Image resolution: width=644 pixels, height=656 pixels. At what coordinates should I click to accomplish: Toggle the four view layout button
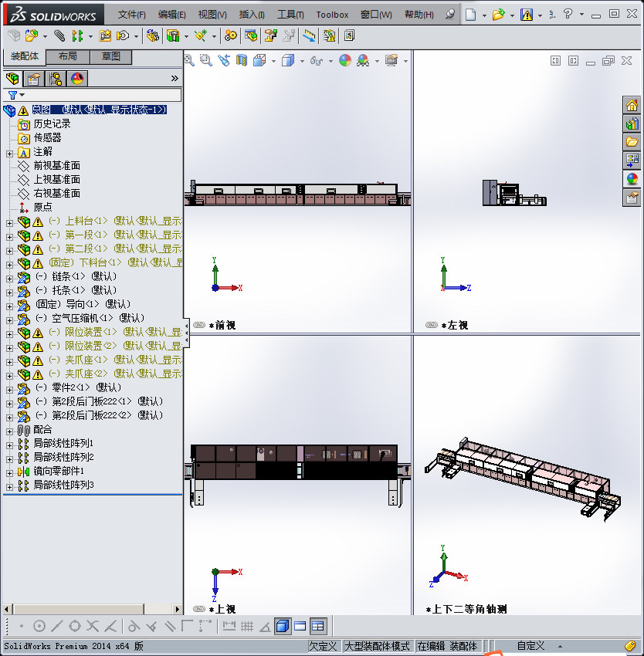coord(318,627)
